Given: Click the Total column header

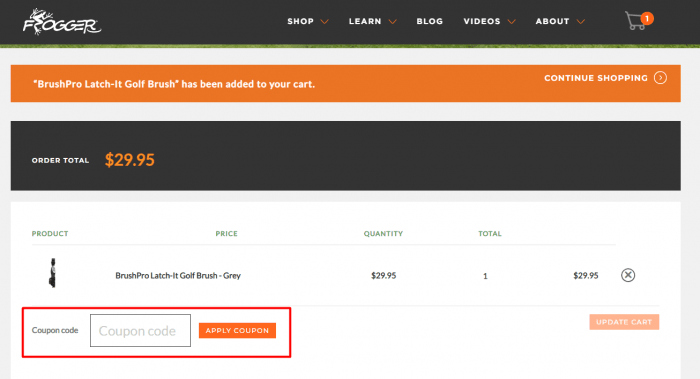Looking at the screenshot, I should click(490, 233).
